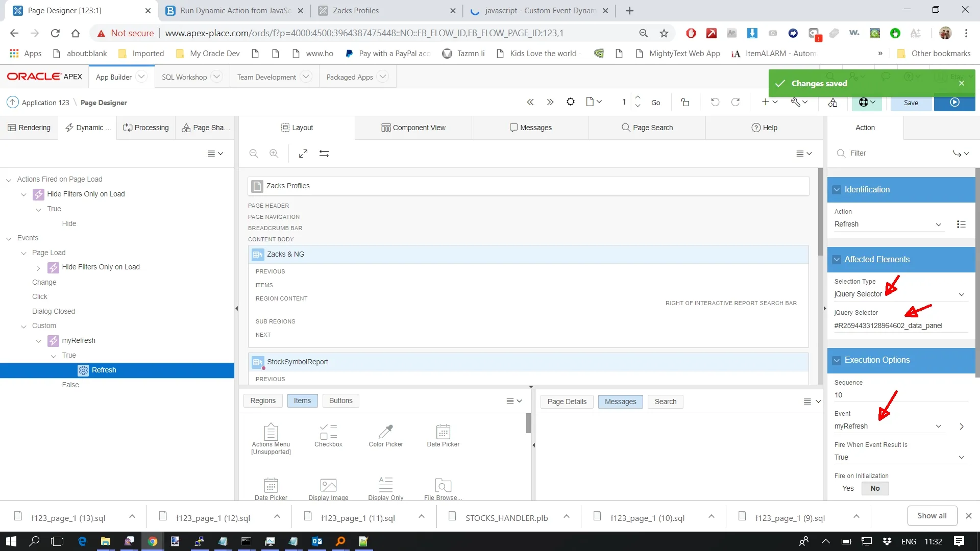Click the Buttons gallery tab button
980x551 pixels.
340,400
